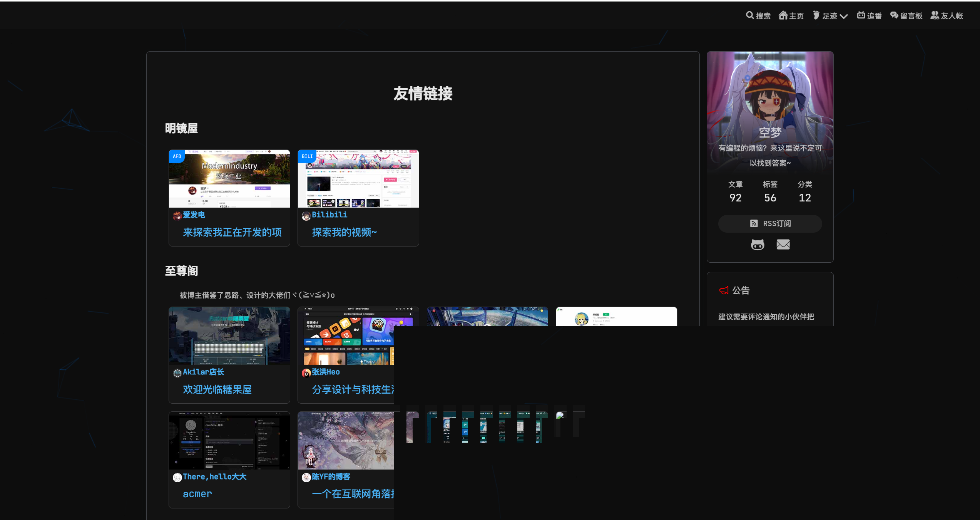
Task: Select 友人帐 in the top navigation
Action: [947, 15]
